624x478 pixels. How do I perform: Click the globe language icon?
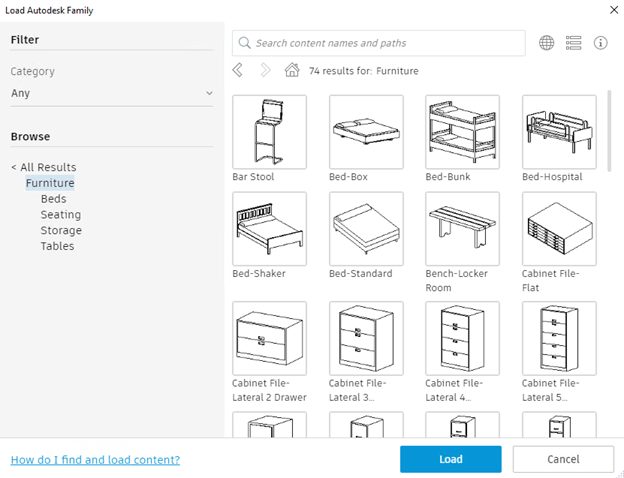click(x=546, y=43)
